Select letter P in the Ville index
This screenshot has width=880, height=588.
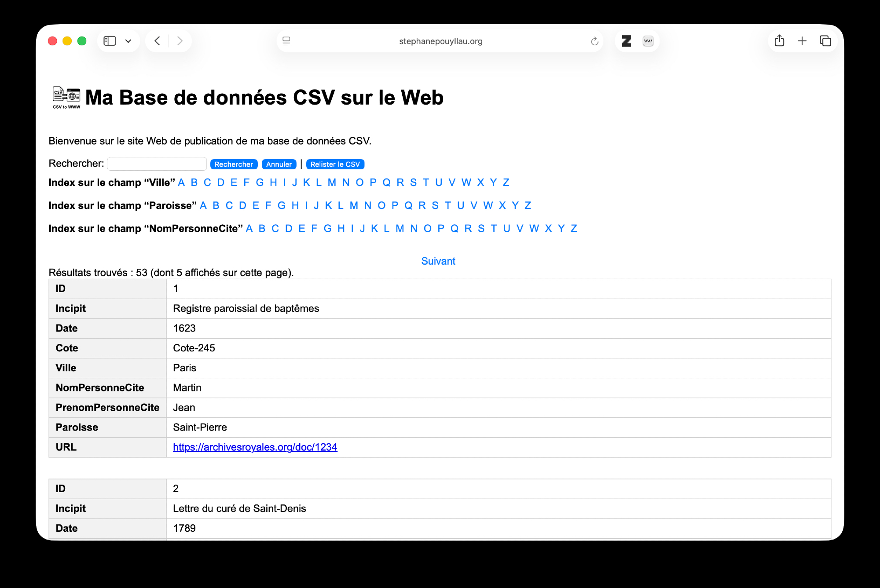pos(373,183)
